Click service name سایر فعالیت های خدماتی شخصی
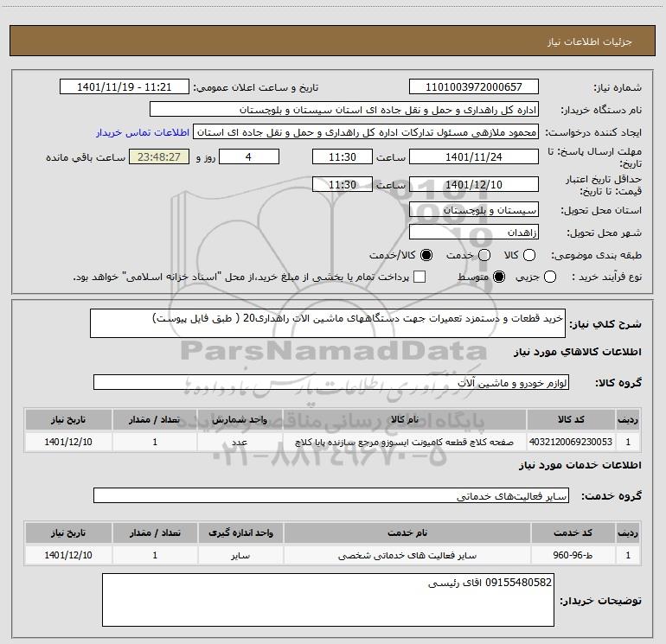This screenshot has width=666, height=644. [407, 555]
